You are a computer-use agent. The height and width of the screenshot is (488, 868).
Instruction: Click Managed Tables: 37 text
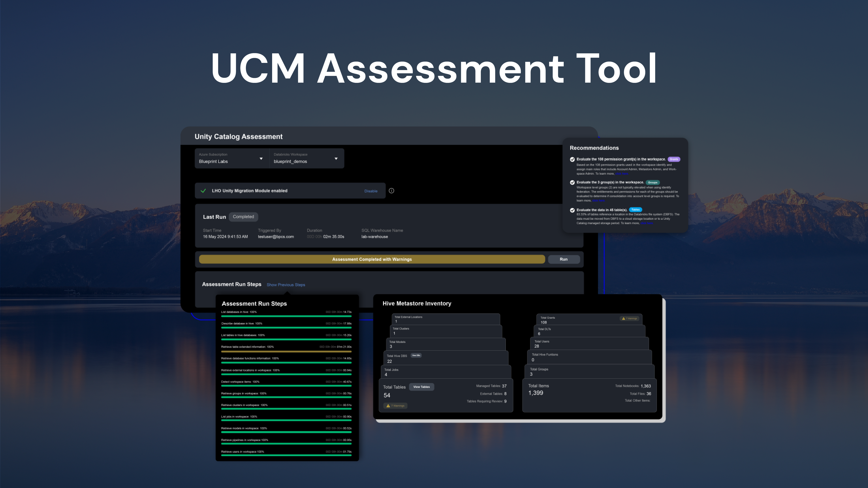(x=491, y=386)
